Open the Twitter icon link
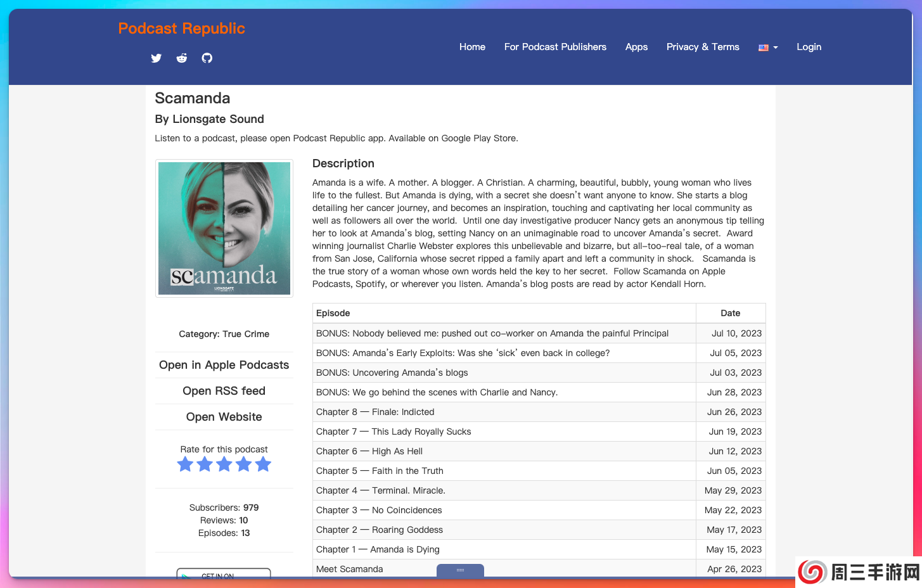The image size is (922, 588). [156, 58]
